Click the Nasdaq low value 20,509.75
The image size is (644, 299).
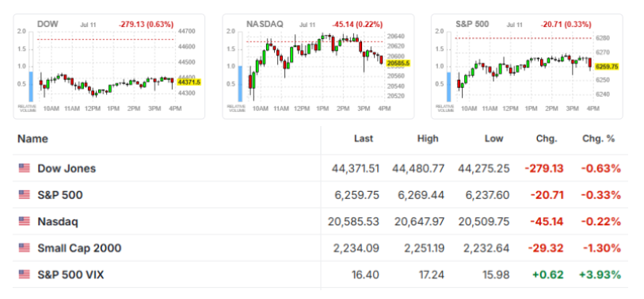(485, 222)
